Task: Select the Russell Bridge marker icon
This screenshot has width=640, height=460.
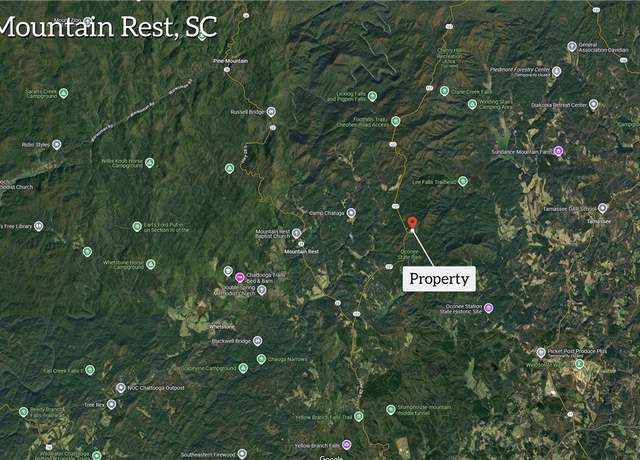Action: point(271,112)
